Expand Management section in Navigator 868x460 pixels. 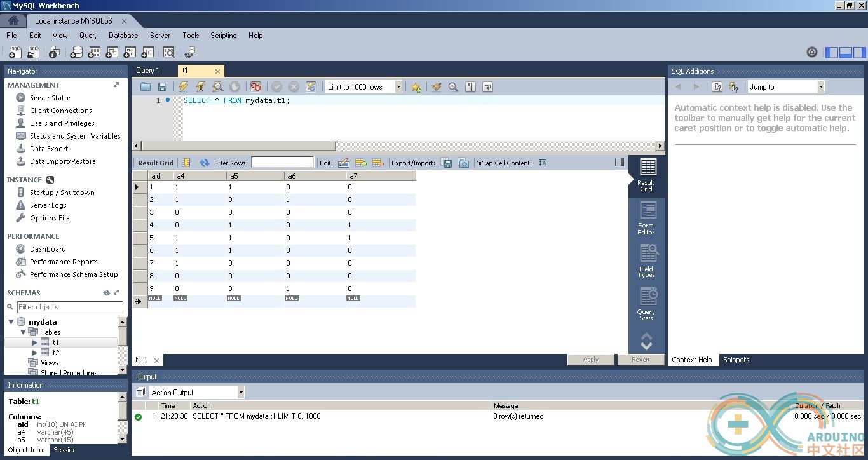[116, 85]
